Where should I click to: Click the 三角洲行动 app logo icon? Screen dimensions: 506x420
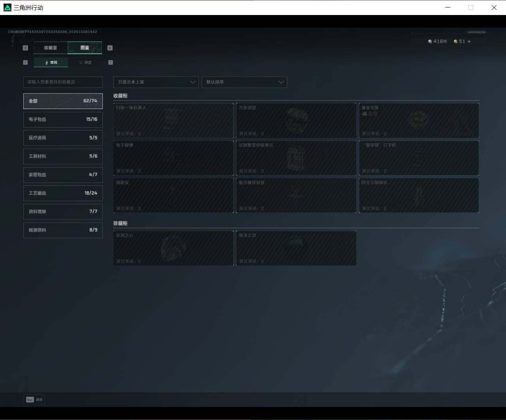(x=8, y=8)
